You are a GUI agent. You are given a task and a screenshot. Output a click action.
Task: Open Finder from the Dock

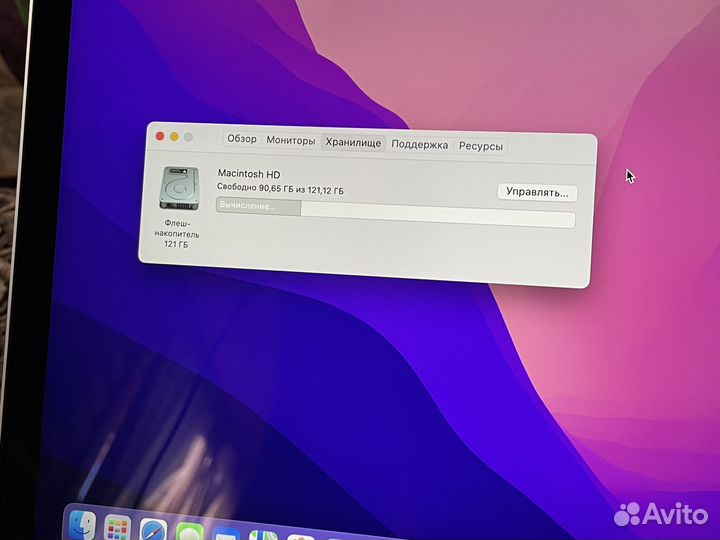[82, 526]
